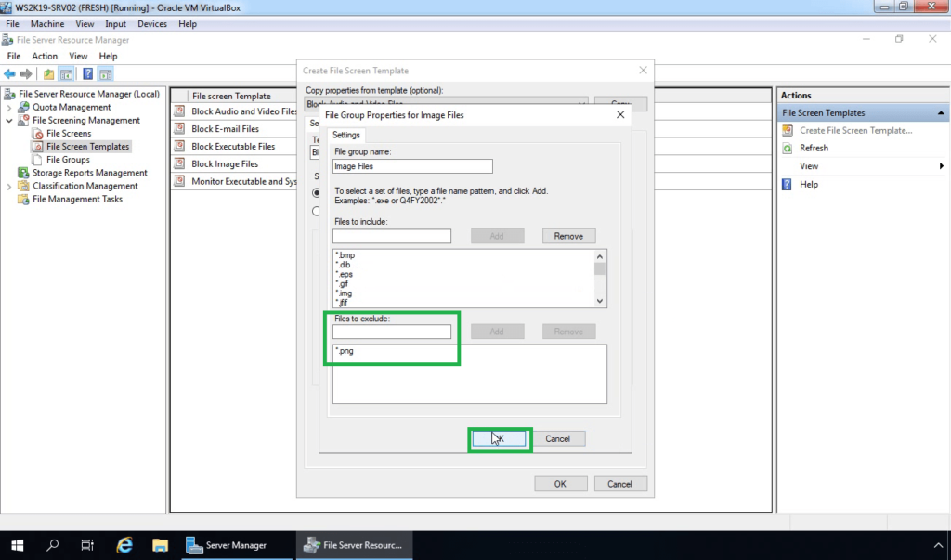Viewport: 951px width, 560px height.
Task: Close File Group Properties dialog with X
Action: pos(619,114)
